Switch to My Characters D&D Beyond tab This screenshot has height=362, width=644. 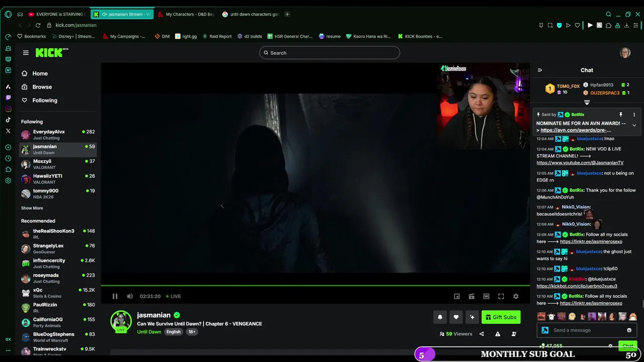click(x=186, y=14)
